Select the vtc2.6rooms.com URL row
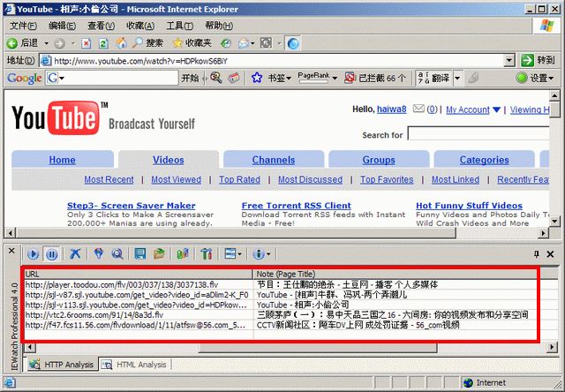565x392 pixels. [x=281, y=315]
